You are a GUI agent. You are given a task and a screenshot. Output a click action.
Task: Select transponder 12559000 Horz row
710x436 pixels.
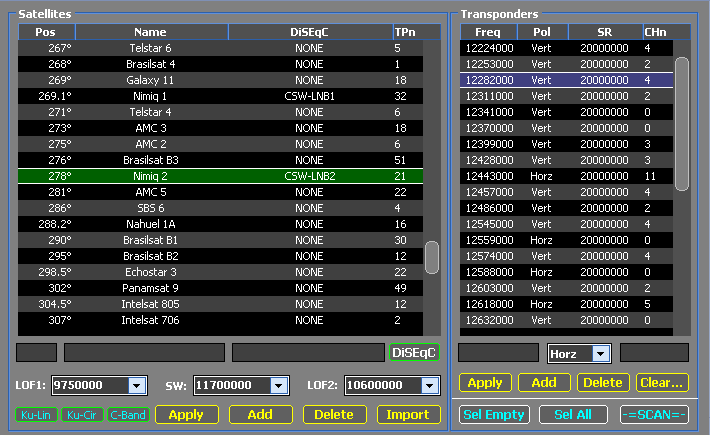566,240
